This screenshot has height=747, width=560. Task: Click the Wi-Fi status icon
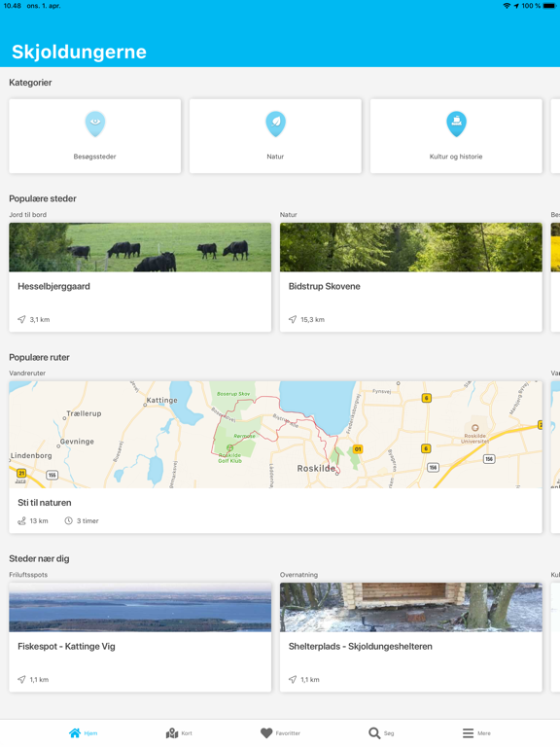click(507, 6)
